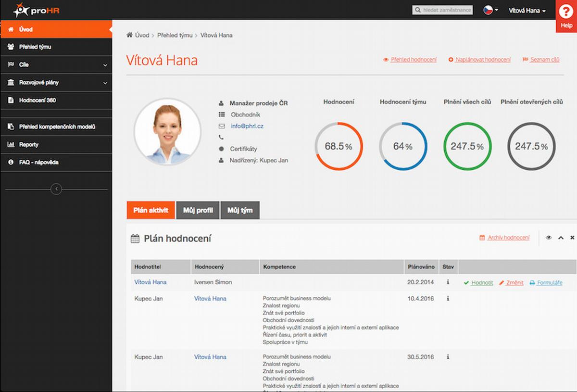
Task: Open Přehled kompetenčních modelů
Action: click(56, 127)
